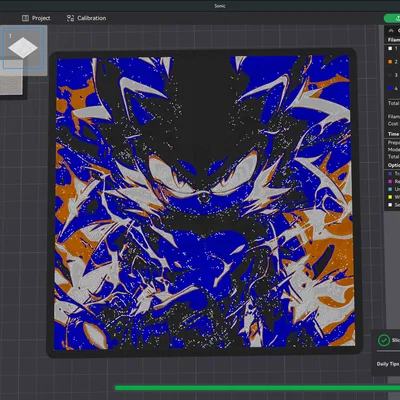
Task: Toggle the white options swatch
Action: pos(390,205)
